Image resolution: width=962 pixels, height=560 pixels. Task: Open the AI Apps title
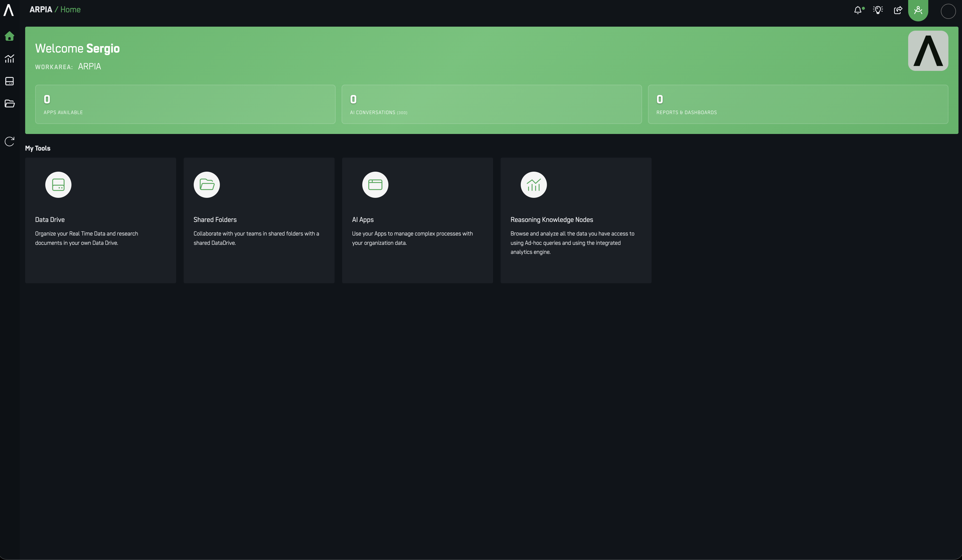click(363, 220)
